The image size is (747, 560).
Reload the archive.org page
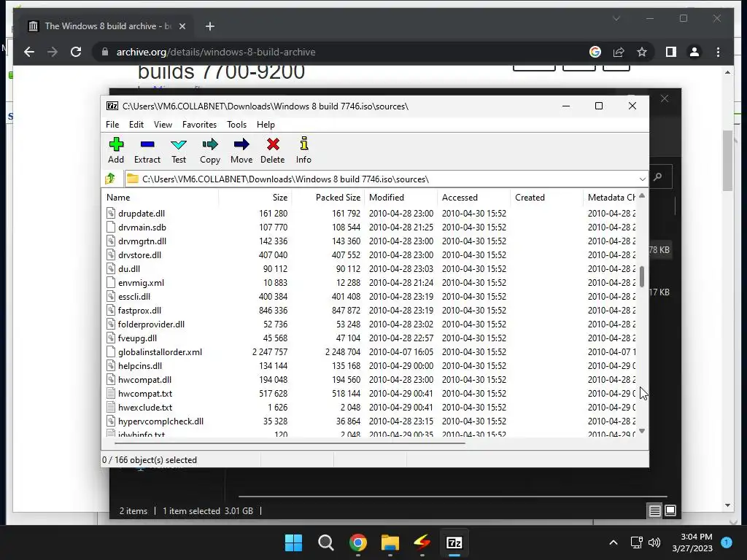coord(76,52)
